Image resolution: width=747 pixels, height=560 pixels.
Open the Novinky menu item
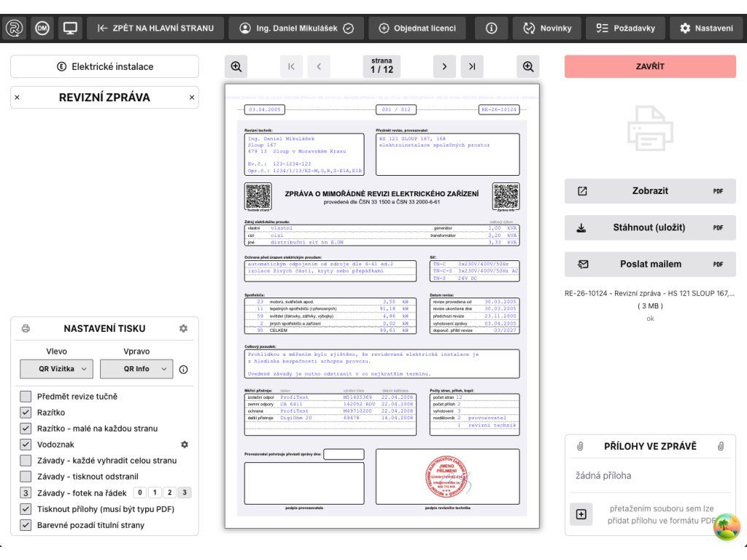pyautogui.click(x=547, y=28)
